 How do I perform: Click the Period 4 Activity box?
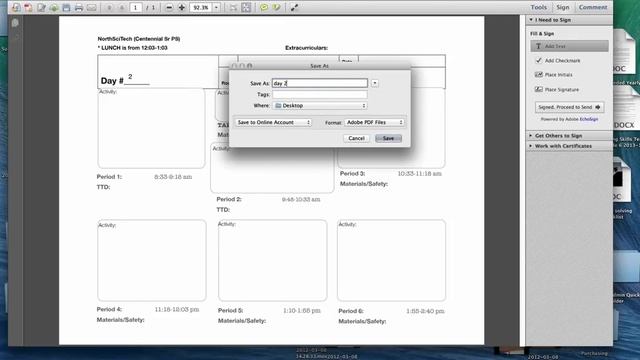tap(152, 260)
